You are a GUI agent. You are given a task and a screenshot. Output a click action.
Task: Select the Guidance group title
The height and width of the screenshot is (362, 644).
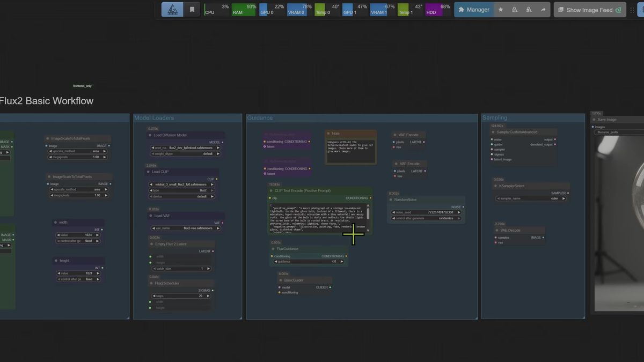click(x=260, y=117)
